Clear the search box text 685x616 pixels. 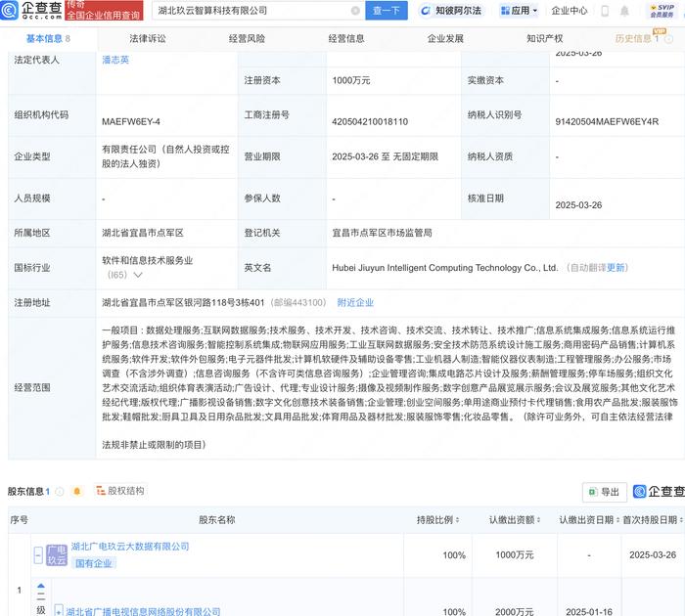pyautogui.click(x=355, y=11)
